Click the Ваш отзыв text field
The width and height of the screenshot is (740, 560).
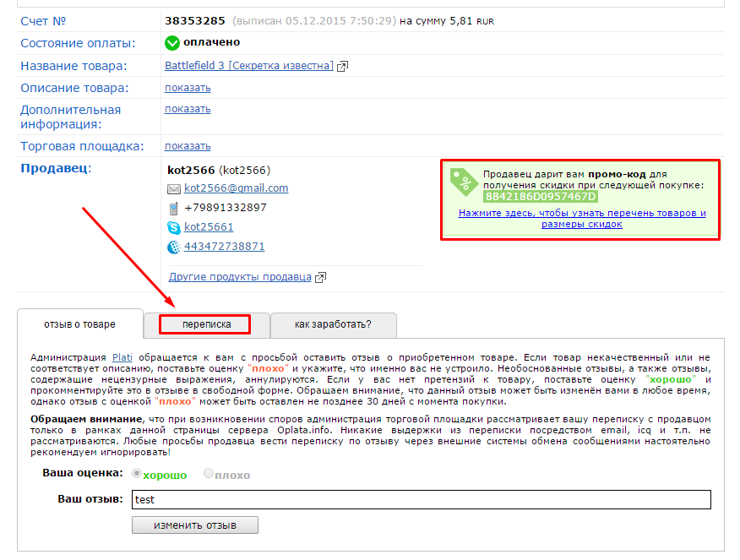point(421,499)
